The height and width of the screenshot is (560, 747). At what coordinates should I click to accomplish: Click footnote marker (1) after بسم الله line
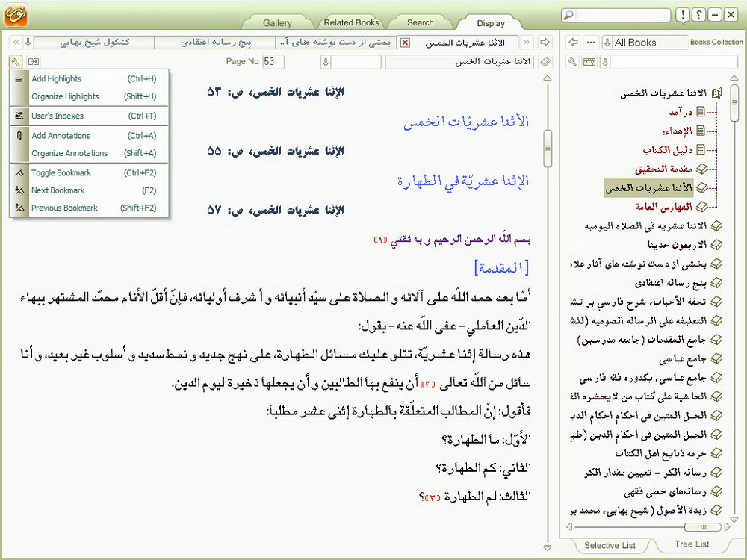[381, 240]
